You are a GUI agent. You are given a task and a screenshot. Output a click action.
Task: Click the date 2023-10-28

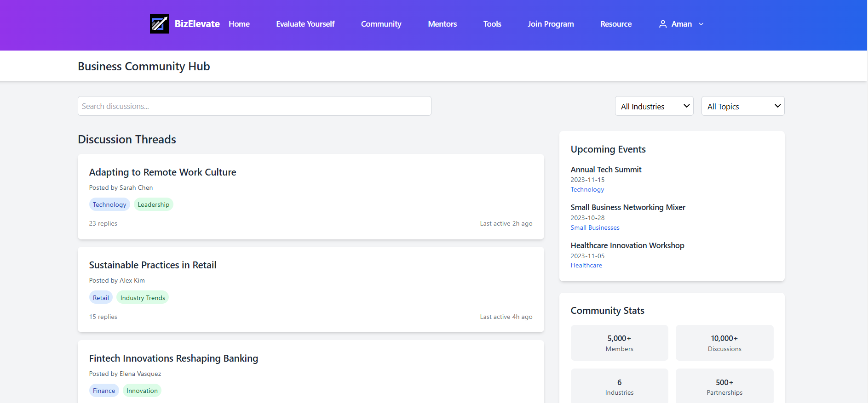tap(587, 218)
